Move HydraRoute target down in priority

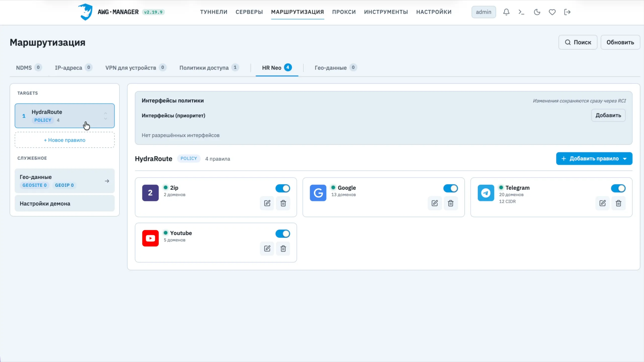click(105, 119)
